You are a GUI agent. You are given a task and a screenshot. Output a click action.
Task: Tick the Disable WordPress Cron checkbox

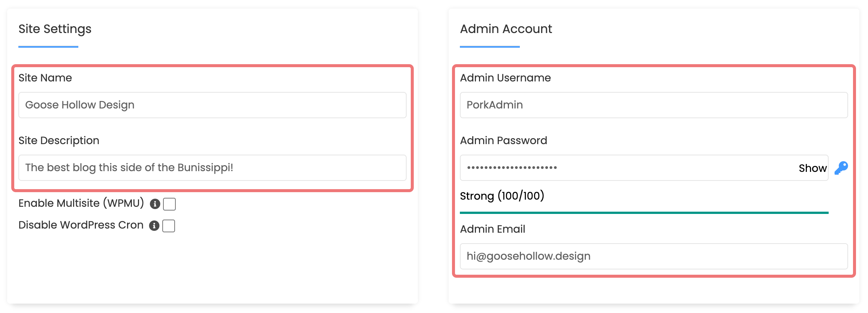pos(169,226)
